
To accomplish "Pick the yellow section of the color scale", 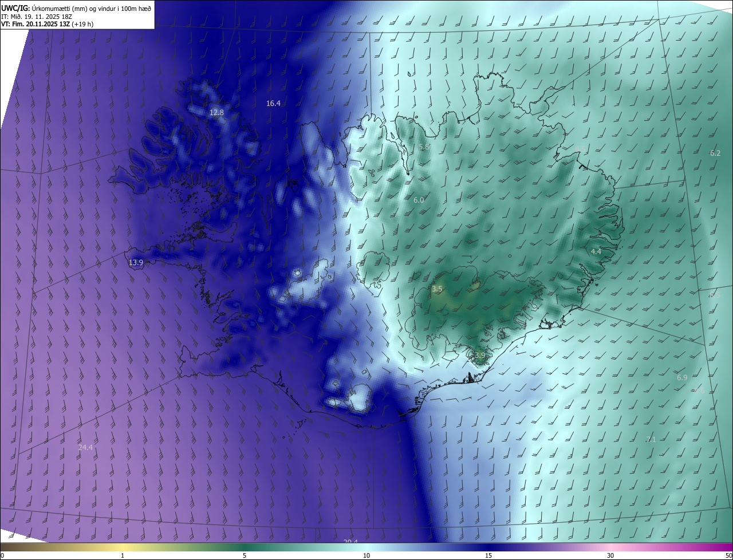I will (x=123, y=547).
